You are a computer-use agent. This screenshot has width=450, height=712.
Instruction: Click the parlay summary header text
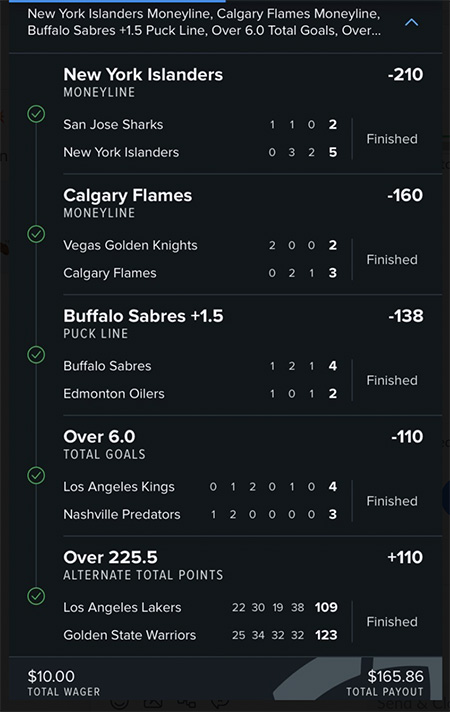204,22
